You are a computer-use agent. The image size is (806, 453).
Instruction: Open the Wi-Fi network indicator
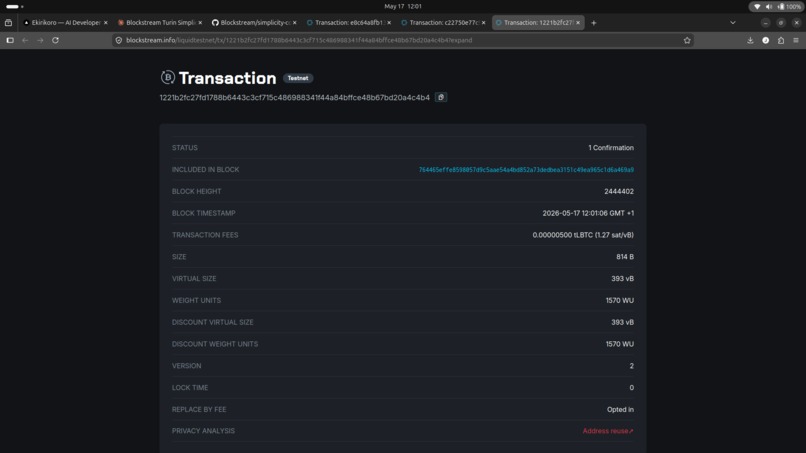coord(757,7)
